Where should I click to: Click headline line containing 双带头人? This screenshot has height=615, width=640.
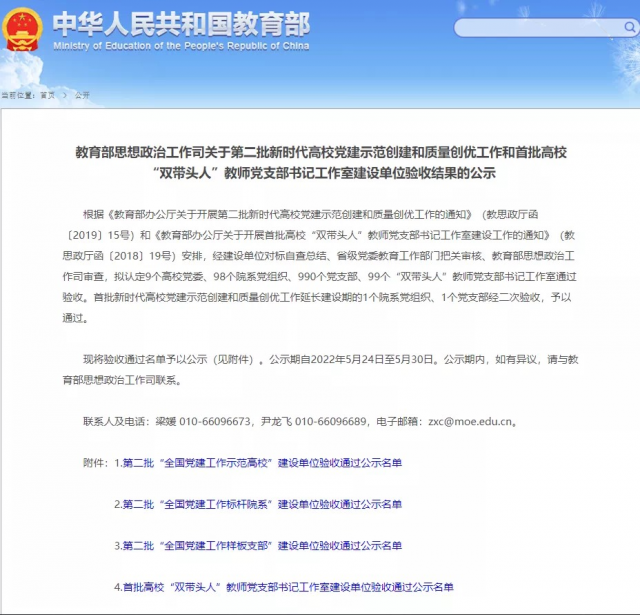[x=324, y=173]
